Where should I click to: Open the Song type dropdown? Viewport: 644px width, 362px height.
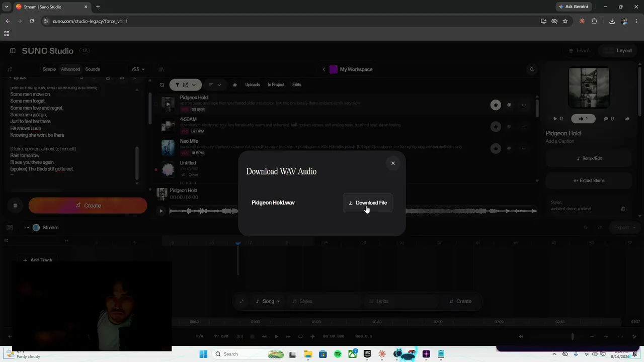pyautogui.click(x=268, y=302)
